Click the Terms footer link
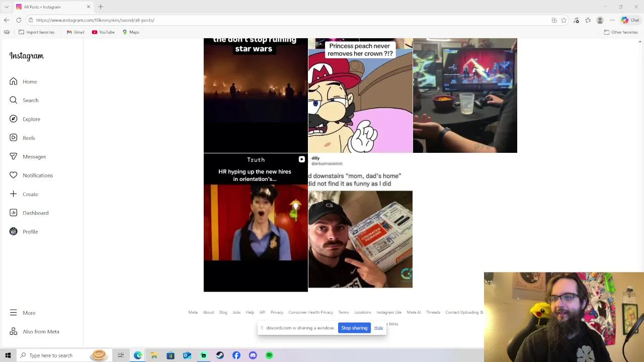Image resolution: width=644 pixels, height=362 pixels. [344, 312]
